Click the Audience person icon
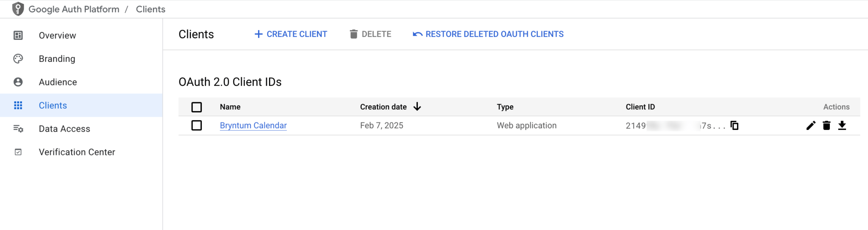Image resolution: width=868 pixels, height=230 pixels. 18,82
